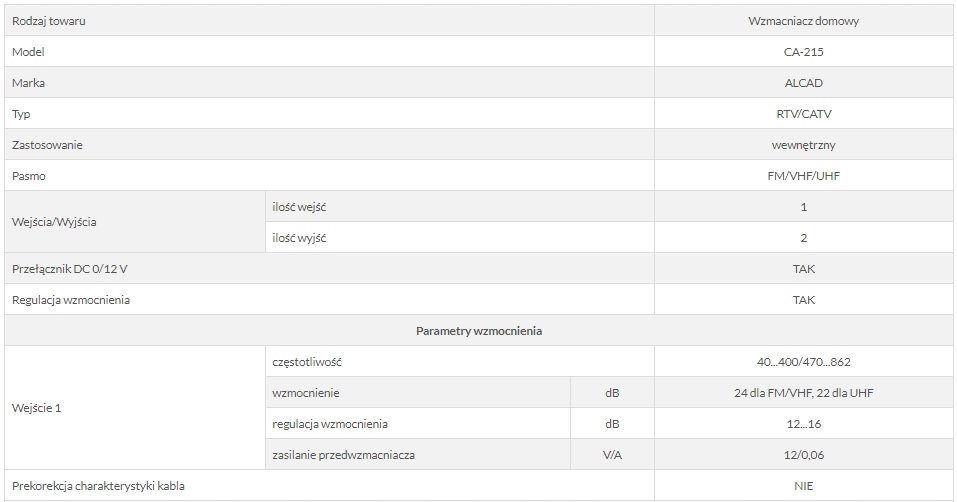Click the '40...400/470...862' frequency value
The width and height of the screenshot is (957, 502).
(x=803, y=362)
